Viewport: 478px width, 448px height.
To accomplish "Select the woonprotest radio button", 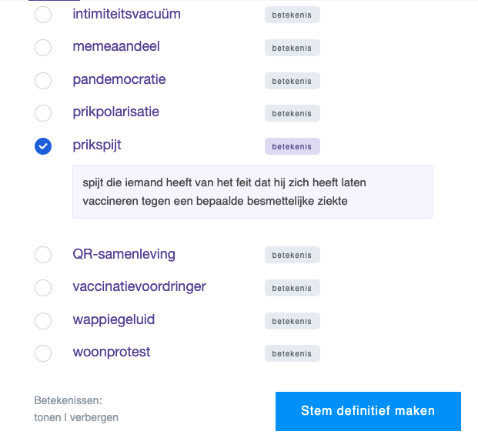I will (x=43, y=353).
